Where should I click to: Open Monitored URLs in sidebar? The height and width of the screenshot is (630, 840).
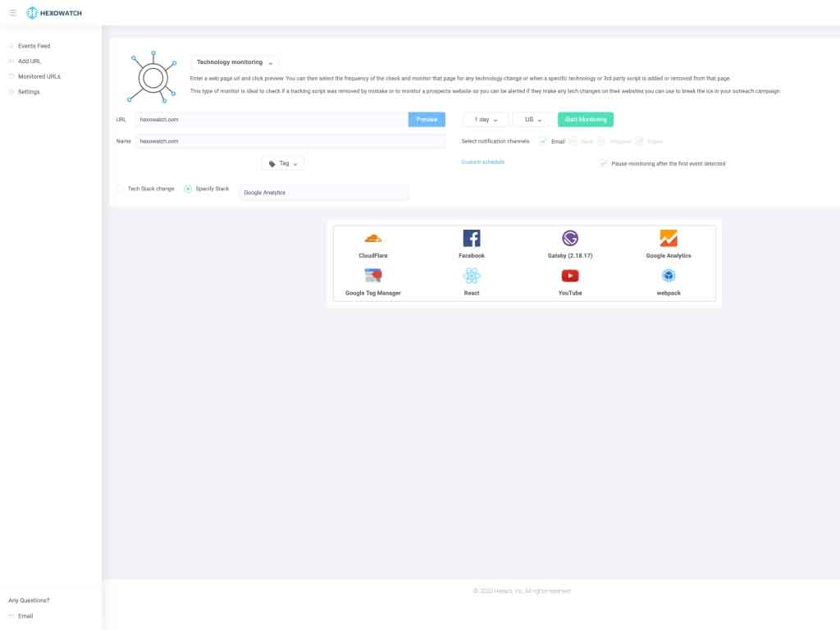39,76
